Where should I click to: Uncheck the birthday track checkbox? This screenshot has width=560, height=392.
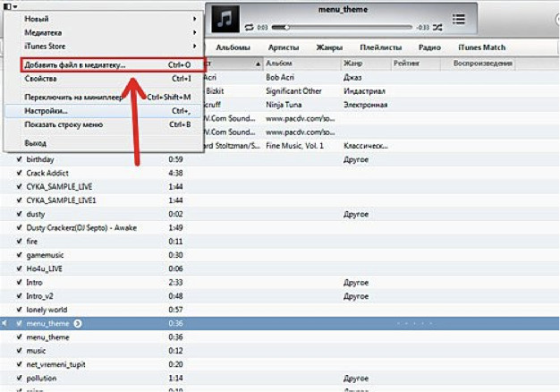tap(19, 159)
